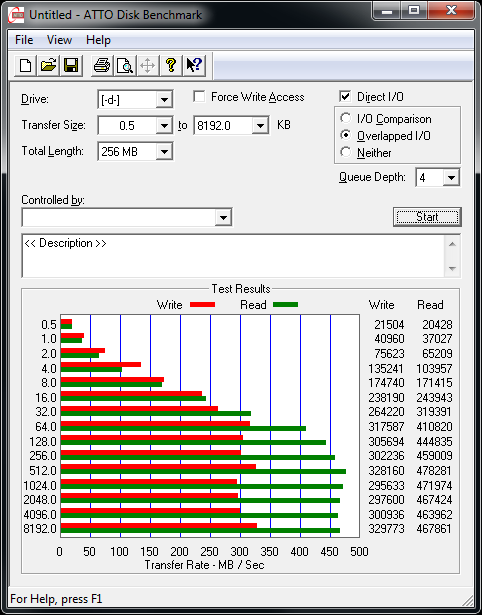Open the File menu
The height and width of the screenshot is (615, 482).
coord(24,40)
